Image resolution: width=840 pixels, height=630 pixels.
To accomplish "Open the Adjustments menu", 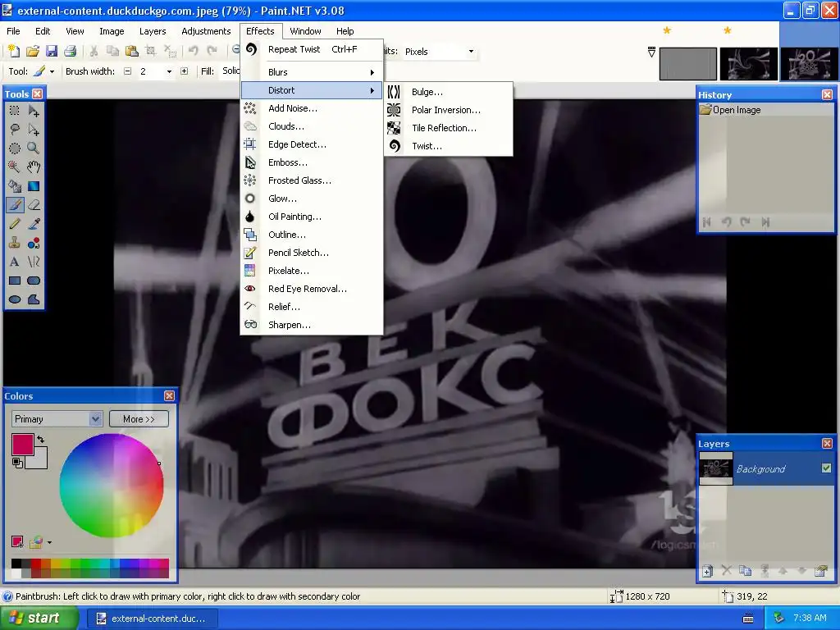I will pyautogui.click(x=206, y=31).
